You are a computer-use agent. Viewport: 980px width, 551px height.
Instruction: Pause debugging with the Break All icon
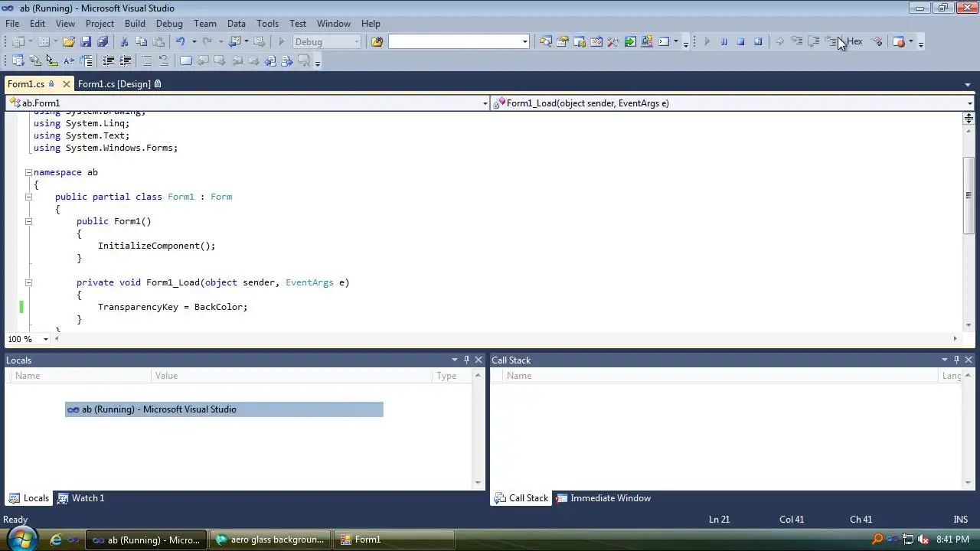[724, 41]
